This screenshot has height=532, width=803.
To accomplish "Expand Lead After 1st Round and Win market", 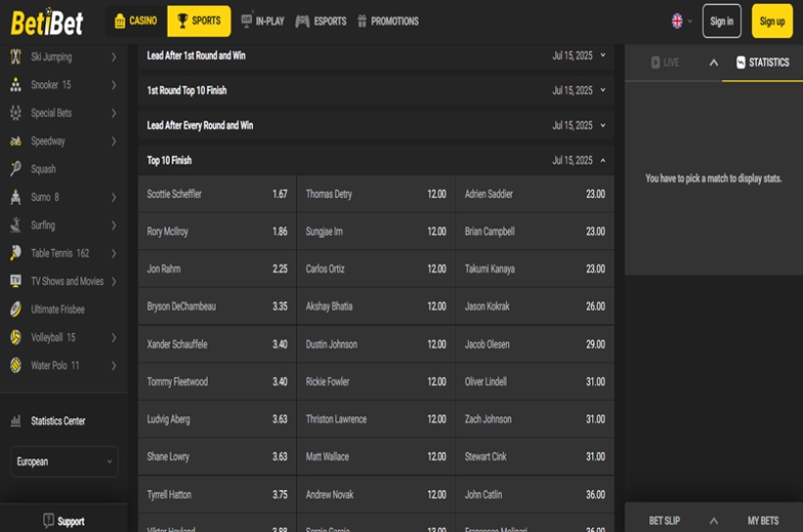I will pyautogui.click(x=376, y=55).
